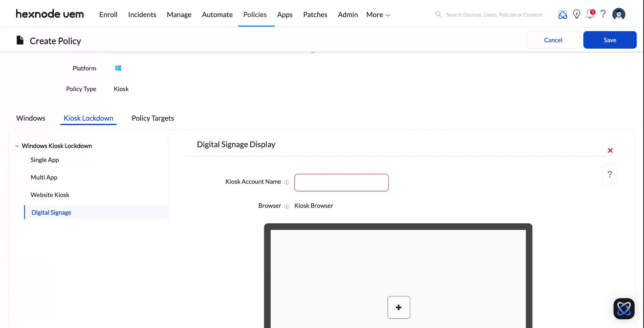Switch to the Policy Targets tab
The image size is (644, 328).
pyautogui.click(x=153, y=118)
